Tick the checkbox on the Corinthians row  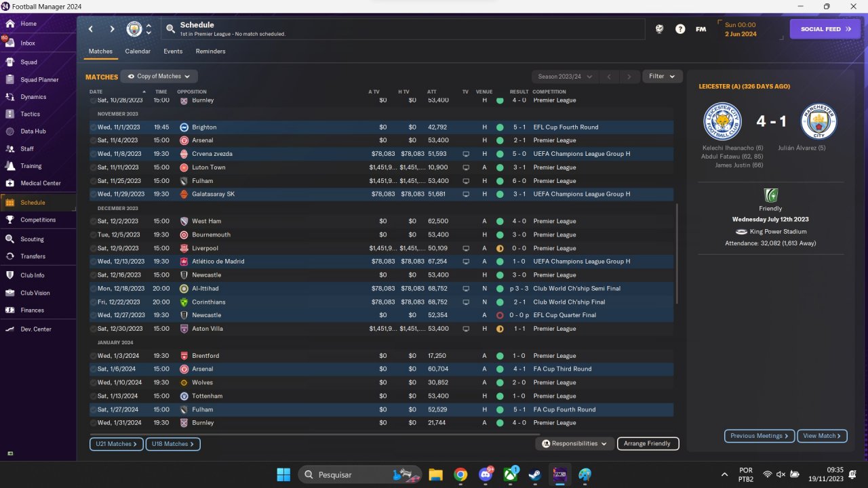(94, 302)
